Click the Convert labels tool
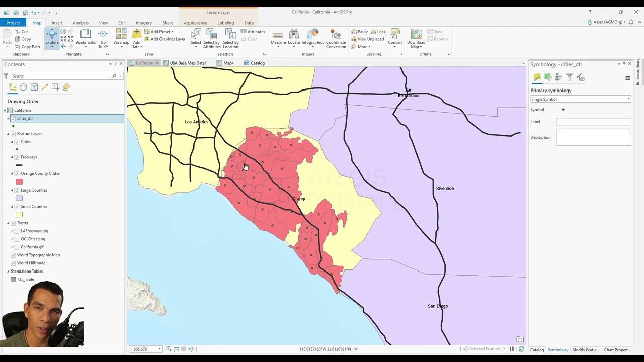 click(395, 38)
